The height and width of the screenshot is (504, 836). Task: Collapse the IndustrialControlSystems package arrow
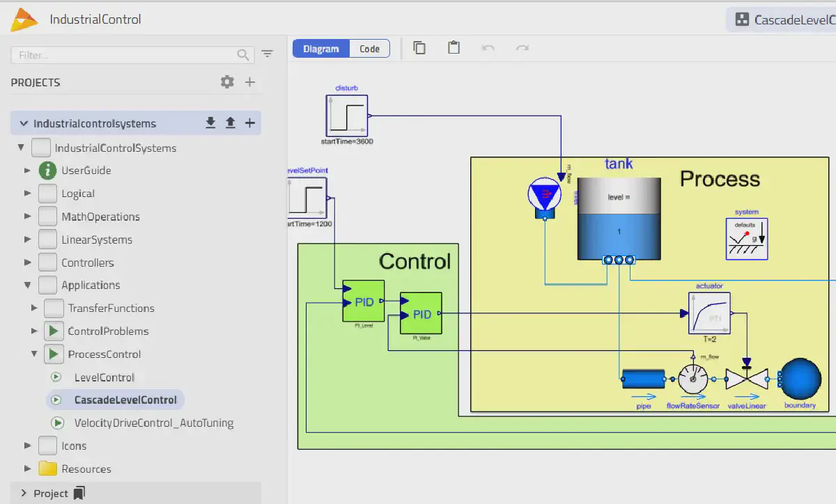tap(21, 148)
